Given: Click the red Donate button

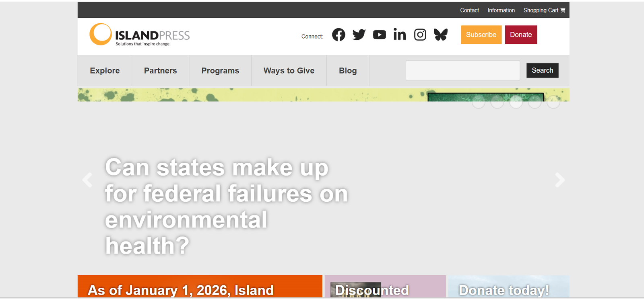Looking at the screenshot, I should tap(521, 35).
